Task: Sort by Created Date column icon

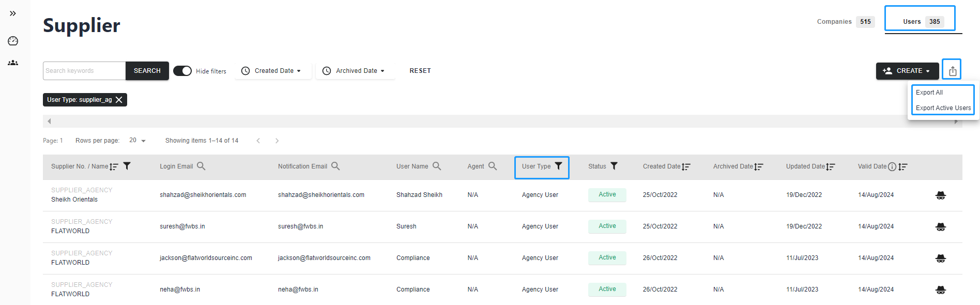Action: coord(686,166)
